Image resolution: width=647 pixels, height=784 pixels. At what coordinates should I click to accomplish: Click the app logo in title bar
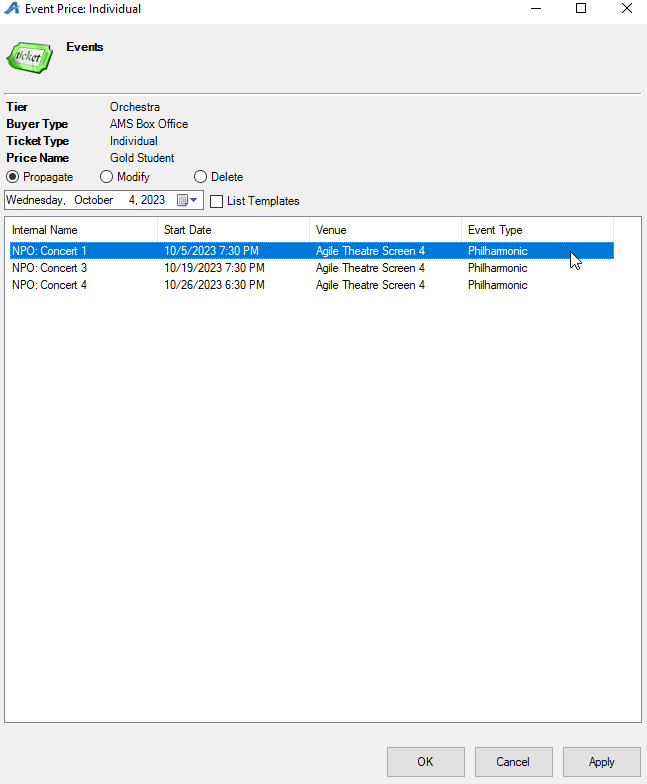(x=12, y=8)
